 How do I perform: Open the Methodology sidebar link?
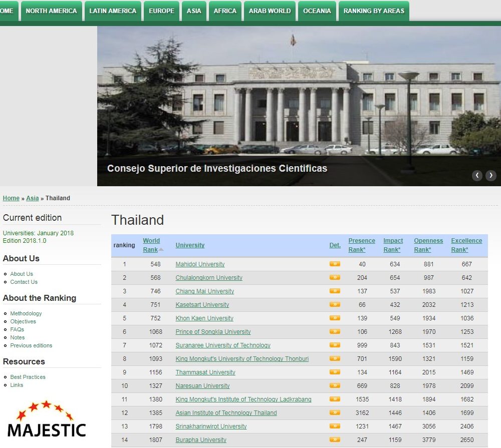click(26, 313)
